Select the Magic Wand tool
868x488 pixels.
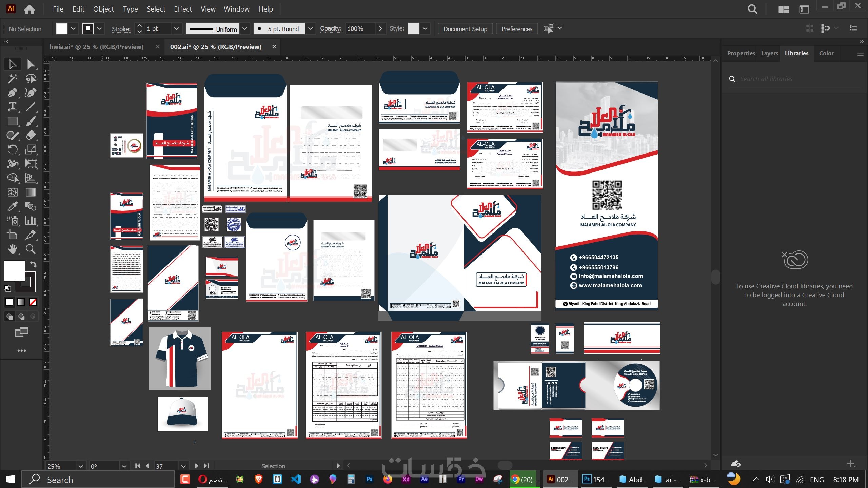tap(13, 79)
